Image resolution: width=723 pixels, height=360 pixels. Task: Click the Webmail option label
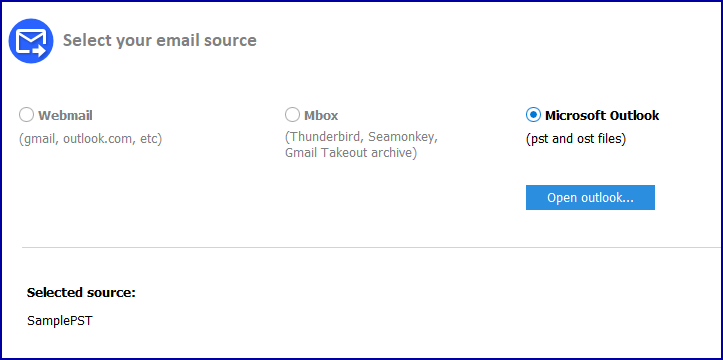pos(65,115)
